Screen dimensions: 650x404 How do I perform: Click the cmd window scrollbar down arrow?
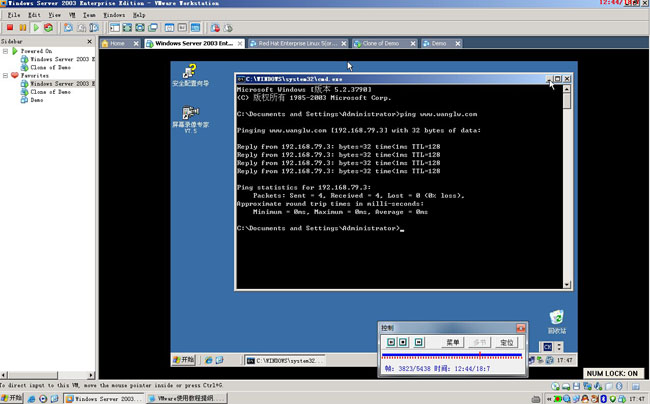pyautogui.click(x=567, y=284)
